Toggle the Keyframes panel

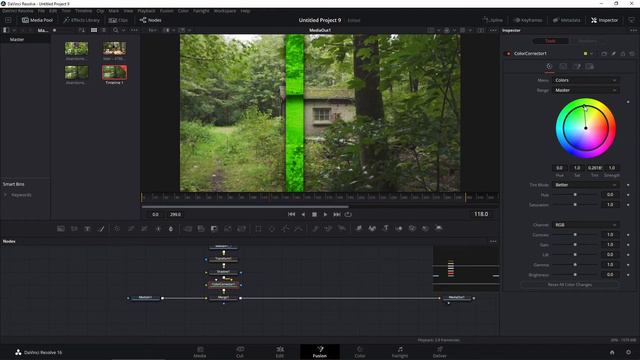coord(528,20)
